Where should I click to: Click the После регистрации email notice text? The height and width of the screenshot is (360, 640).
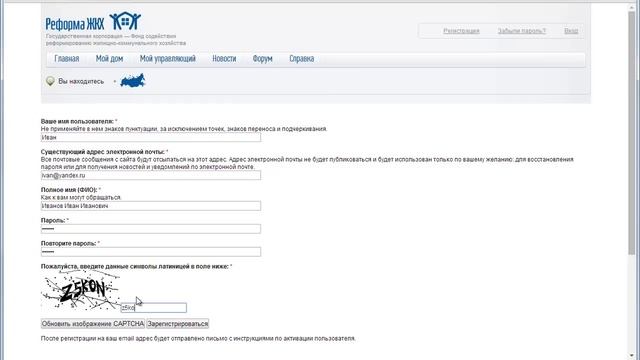[x=198, y=338]
